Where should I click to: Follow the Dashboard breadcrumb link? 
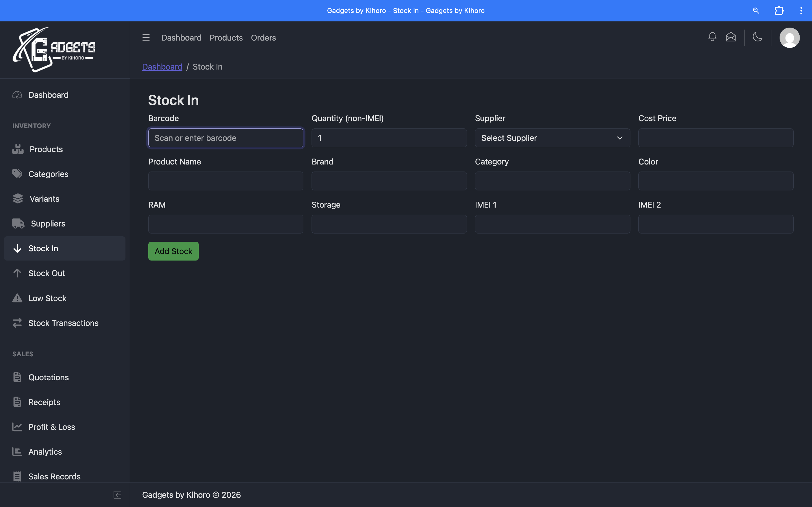[162, 66]
